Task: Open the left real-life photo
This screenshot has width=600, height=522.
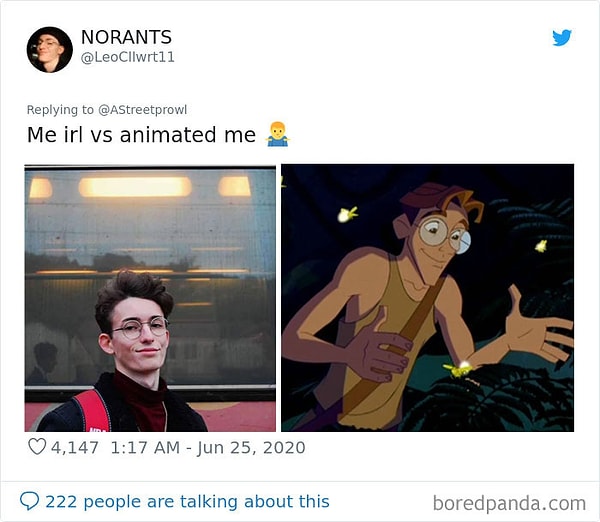Action: point(150,298)
